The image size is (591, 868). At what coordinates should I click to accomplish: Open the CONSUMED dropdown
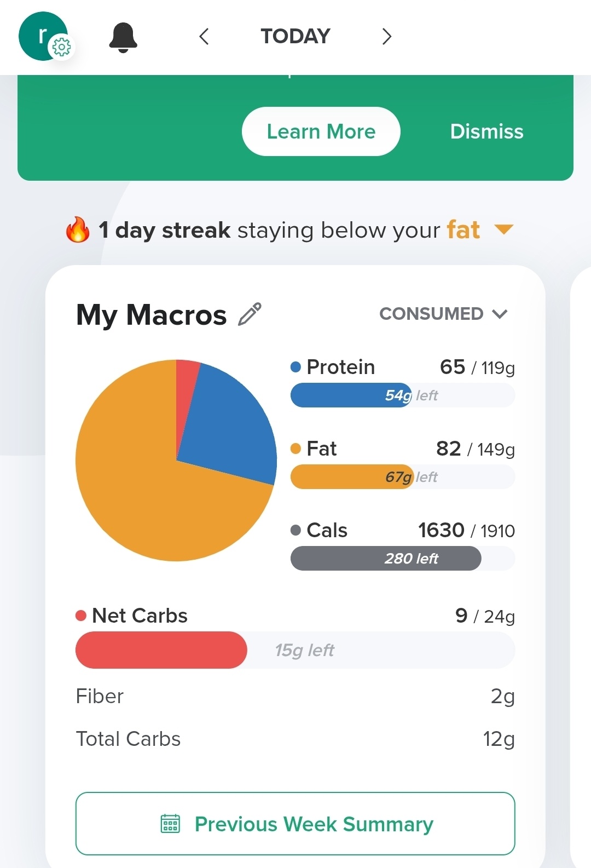click(444, 314)
